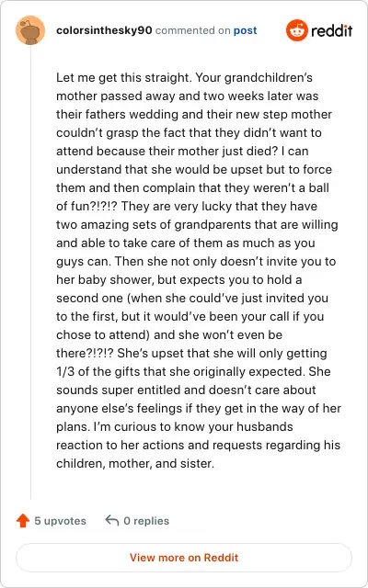Click the reddit wordmark text
The image size is (368, 588).
(332, 30)
